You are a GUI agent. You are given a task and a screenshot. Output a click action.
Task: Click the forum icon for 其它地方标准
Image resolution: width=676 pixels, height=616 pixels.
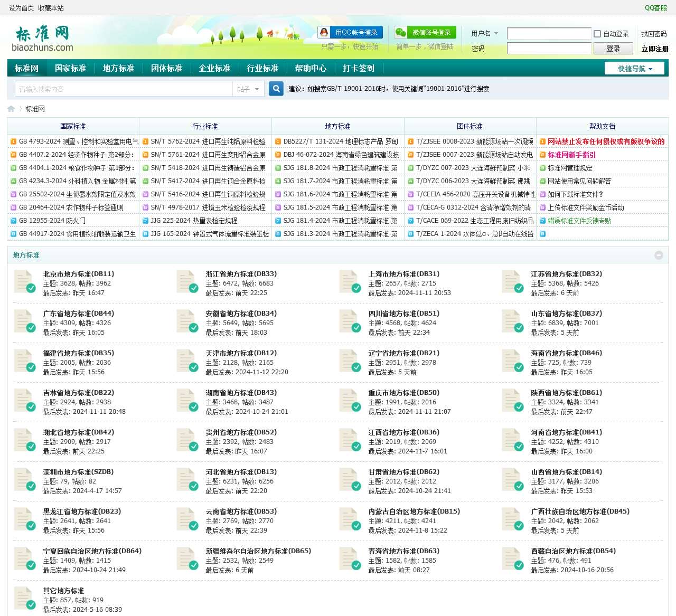pos(24,599)
